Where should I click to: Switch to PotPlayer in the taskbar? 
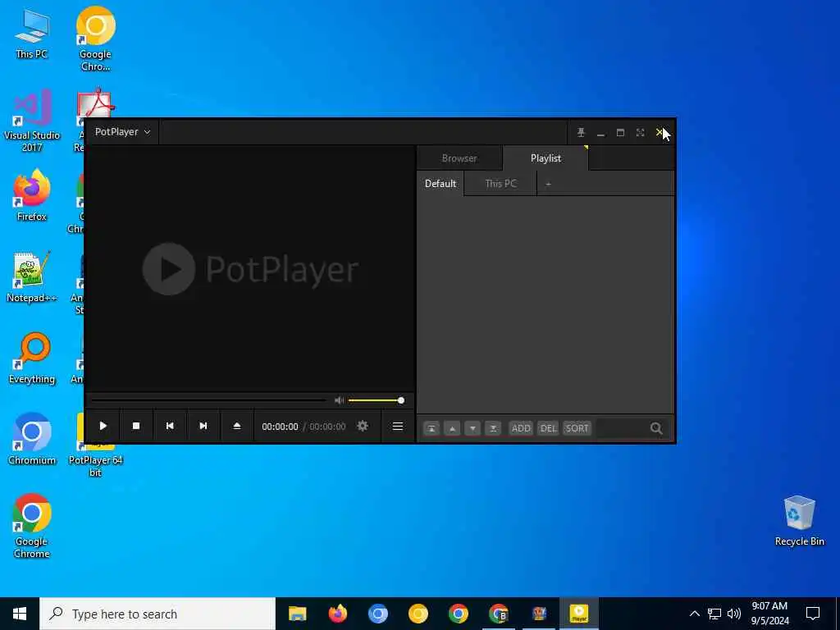point(578,614)
